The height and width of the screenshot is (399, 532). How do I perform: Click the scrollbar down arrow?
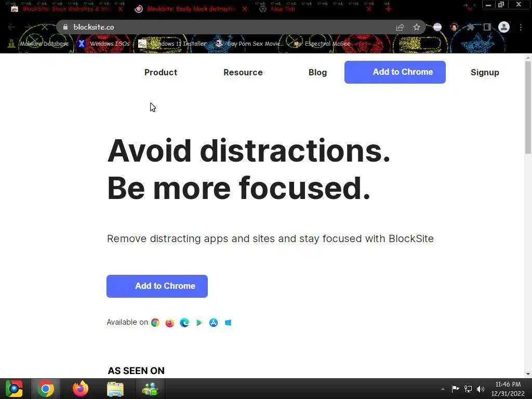point(528,374)
